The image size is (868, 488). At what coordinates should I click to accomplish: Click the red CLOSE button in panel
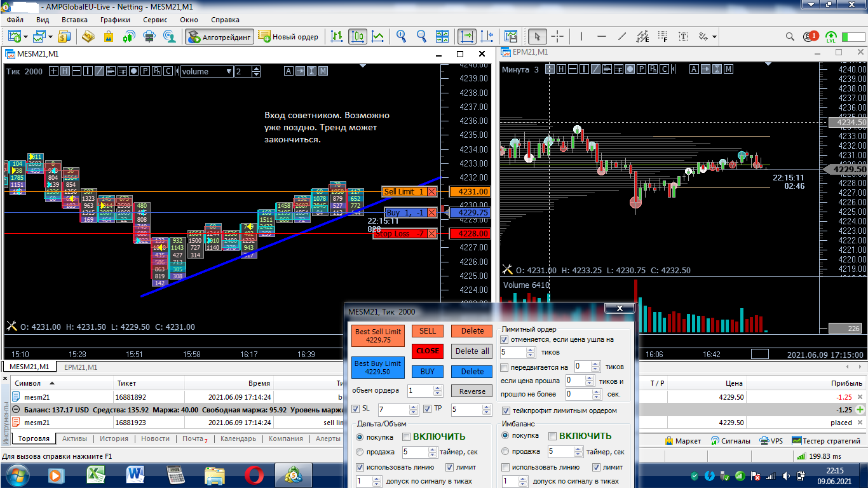click(x=428, y=351)
